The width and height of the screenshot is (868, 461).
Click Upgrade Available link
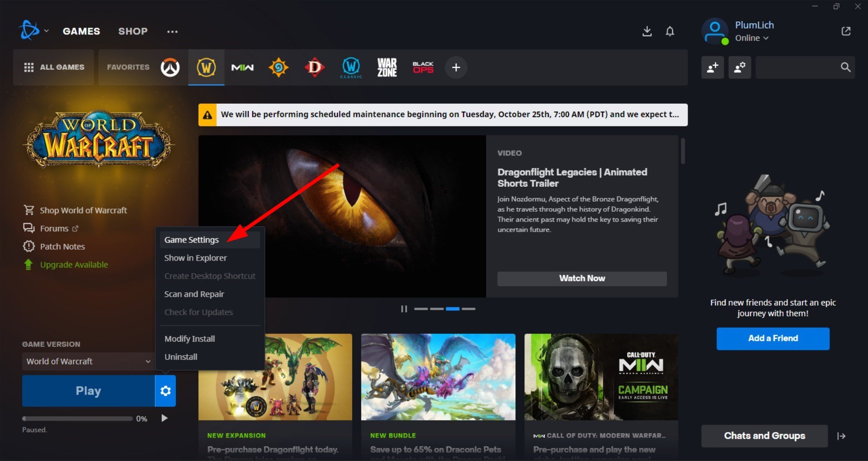tap(66, 265)
